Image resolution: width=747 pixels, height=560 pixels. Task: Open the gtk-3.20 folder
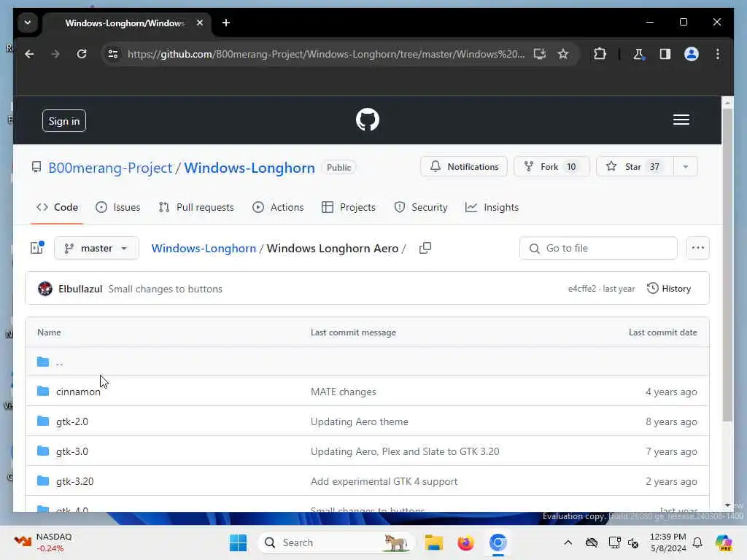tap(75, 481)
